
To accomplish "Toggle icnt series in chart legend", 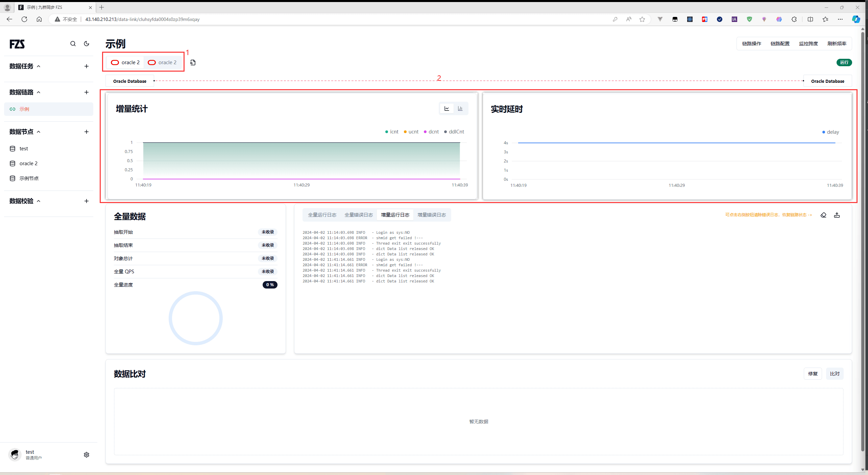I will [392, 132].
